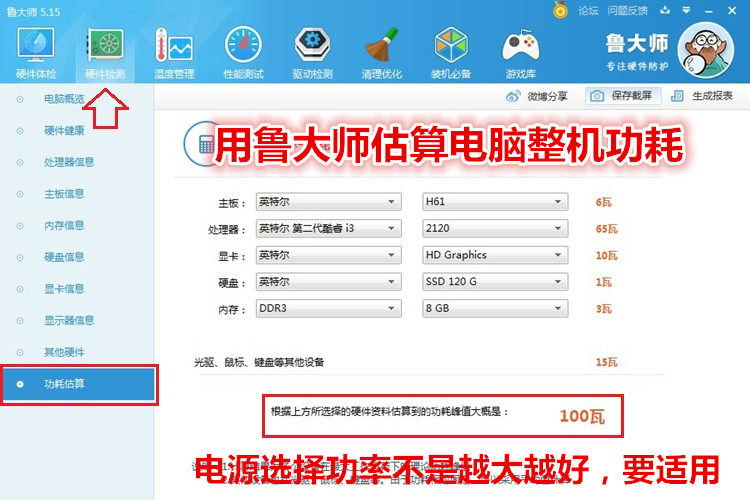The width and height of the screenshot is (750, 500).
Task: Share via 微博分享
Action: 537,96
